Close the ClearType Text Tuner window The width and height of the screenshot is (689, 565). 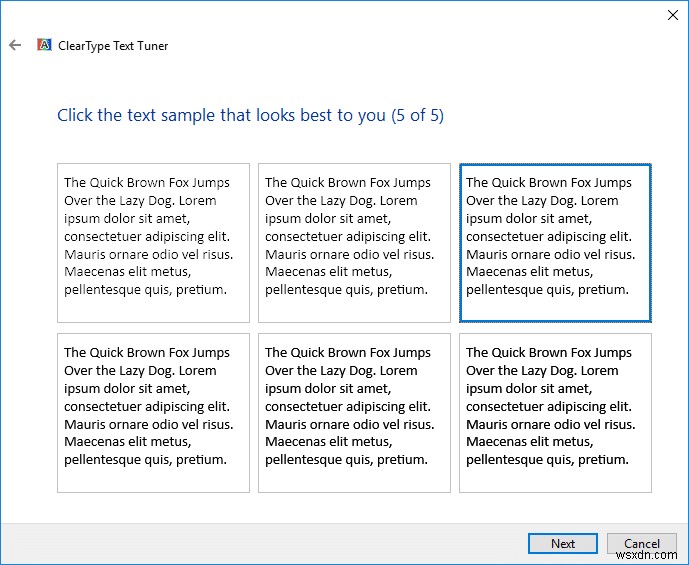672,15
